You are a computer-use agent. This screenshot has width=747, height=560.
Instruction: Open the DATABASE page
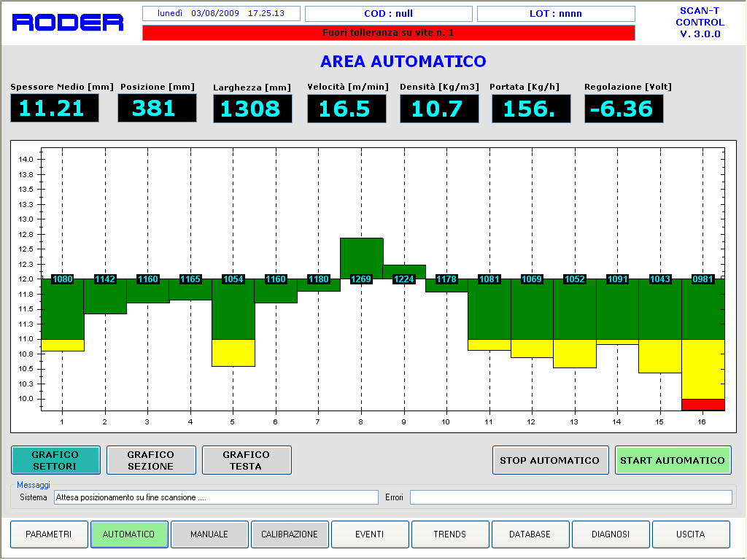tap(530, 534)
